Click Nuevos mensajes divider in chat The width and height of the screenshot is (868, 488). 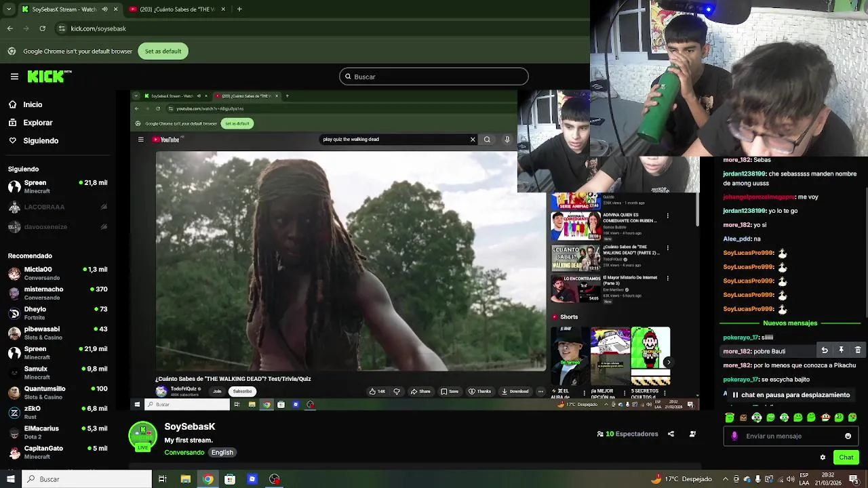coord(790,323)
